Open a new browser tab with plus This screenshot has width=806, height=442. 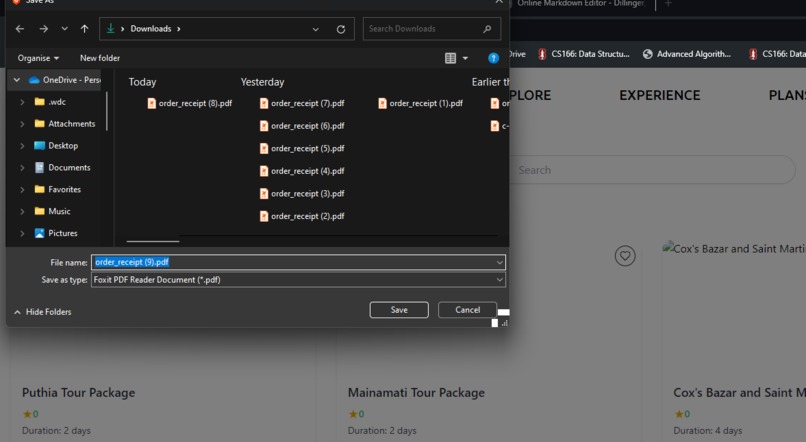click(x=668, y=4)
